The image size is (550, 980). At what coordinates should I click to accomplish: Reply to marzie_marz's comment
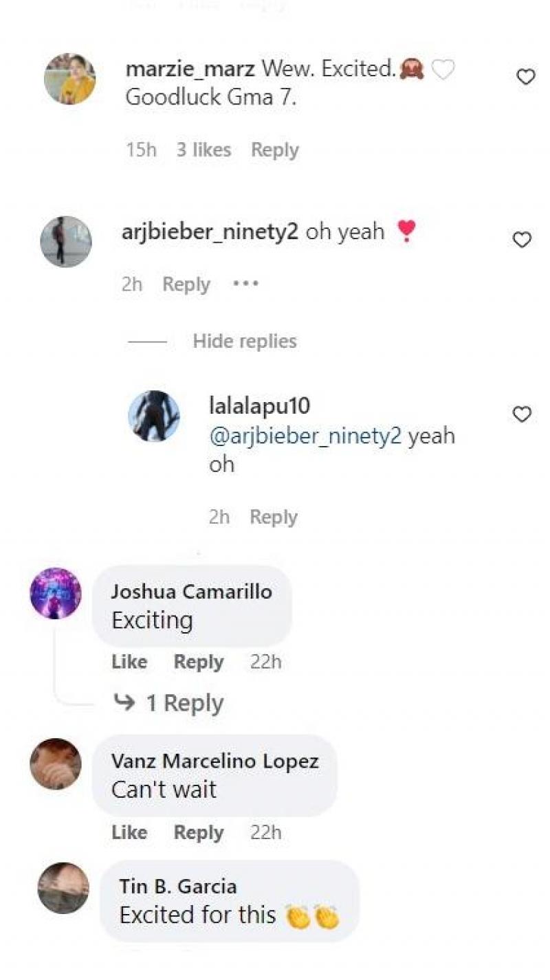click(x=275, y=150)
